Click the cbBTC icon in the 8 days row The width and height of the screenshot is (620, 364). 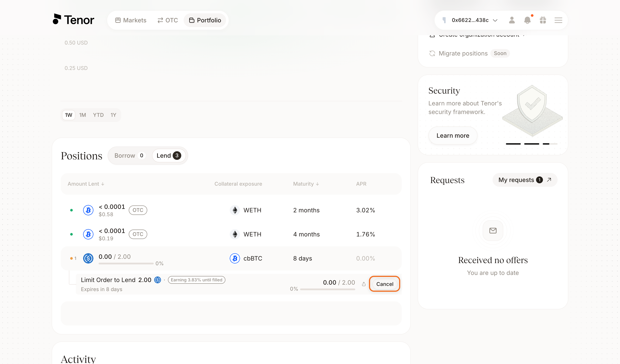point(235,258)
